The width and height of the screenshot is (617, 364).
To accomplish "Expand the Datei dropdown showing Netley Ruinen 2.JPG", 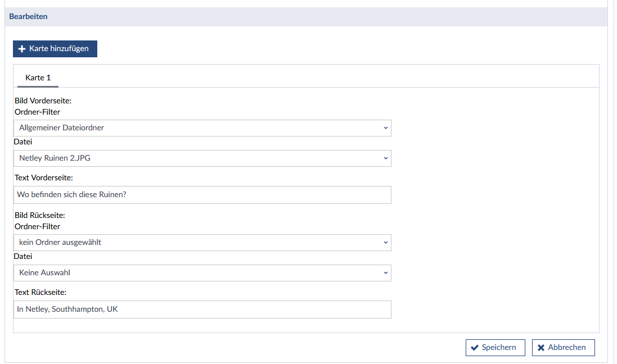I will [201, 158].
